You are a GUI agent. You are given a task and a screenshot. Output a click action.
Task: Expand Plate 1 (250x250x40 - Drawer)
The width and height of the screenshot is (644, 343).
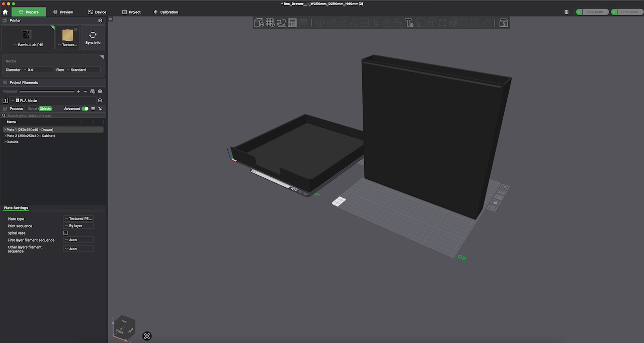pyautogui.click(x=5, y=130)
